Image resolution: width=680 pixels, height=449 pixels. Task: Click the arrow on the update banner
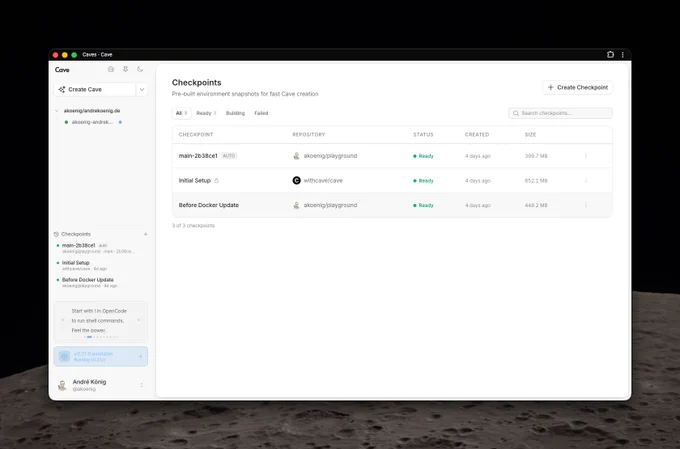pos(140,357)
